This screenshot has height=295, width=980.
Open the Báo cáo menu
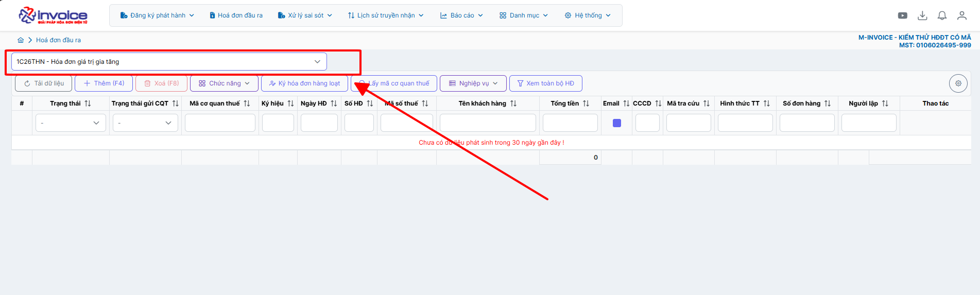click(461, 15)
